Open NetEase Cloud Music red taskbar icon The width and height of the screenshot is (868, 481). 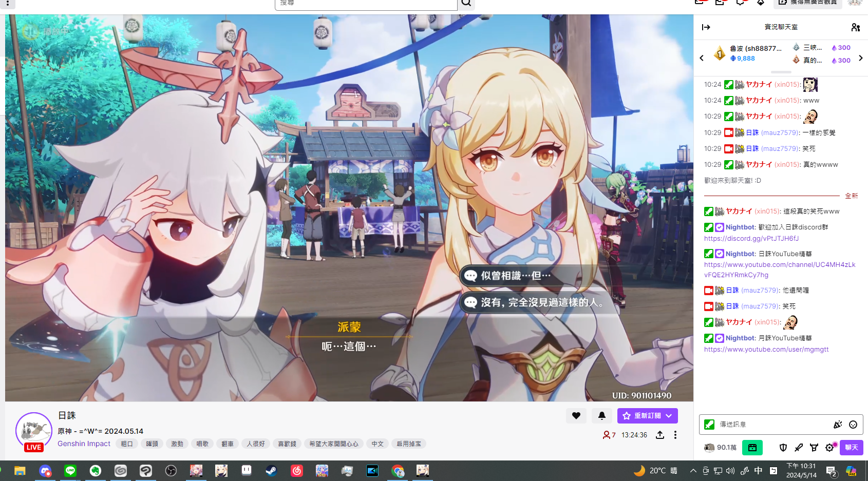[x=297, y=471]
